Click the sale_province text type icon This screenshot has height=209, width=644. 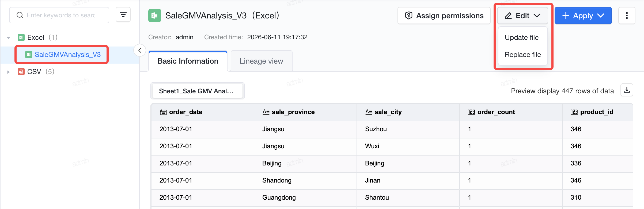tap(266, 112)
